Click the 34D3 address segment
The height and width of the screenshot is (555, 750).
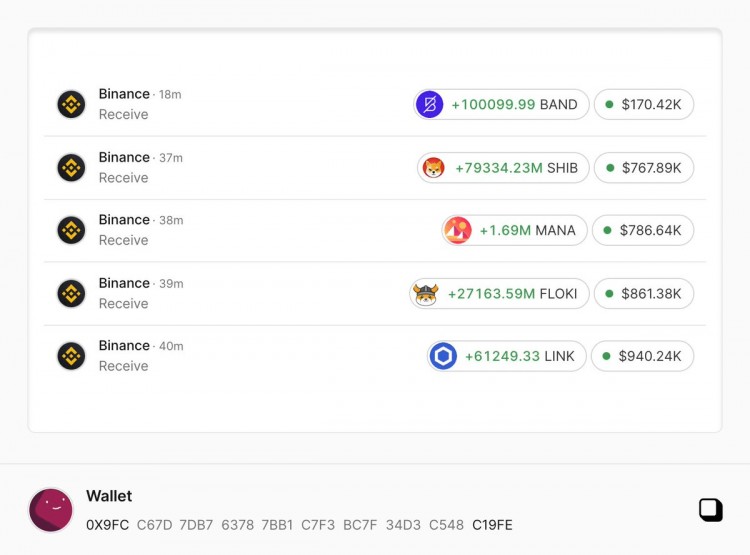tap(403, 525)
